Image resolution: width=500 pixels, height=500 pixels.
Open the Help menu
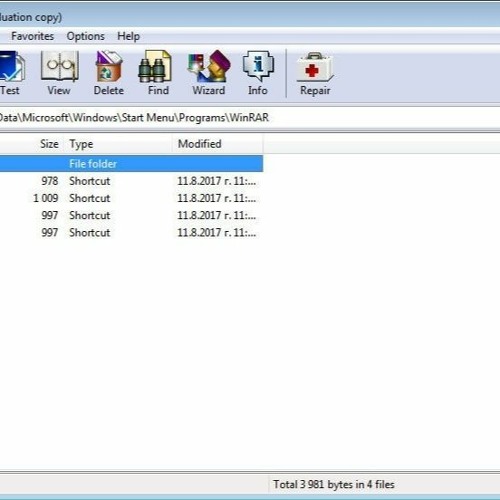(128, 36)
